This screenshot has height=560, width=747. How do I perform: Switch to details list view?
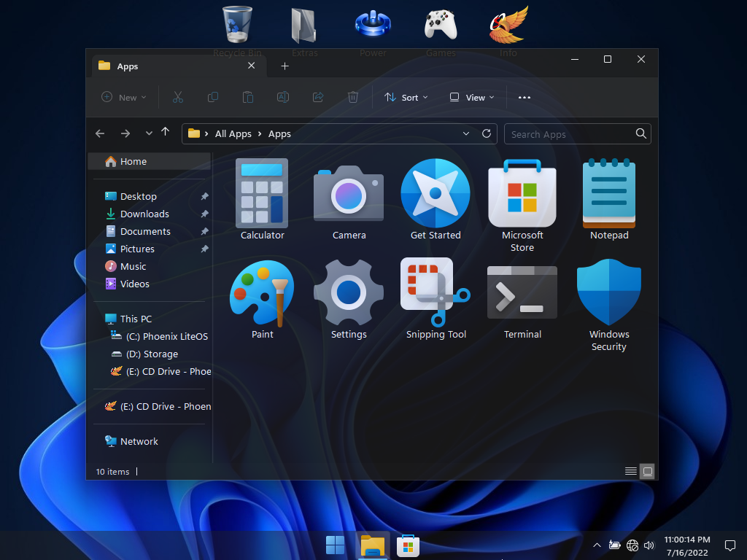point(631,471)
